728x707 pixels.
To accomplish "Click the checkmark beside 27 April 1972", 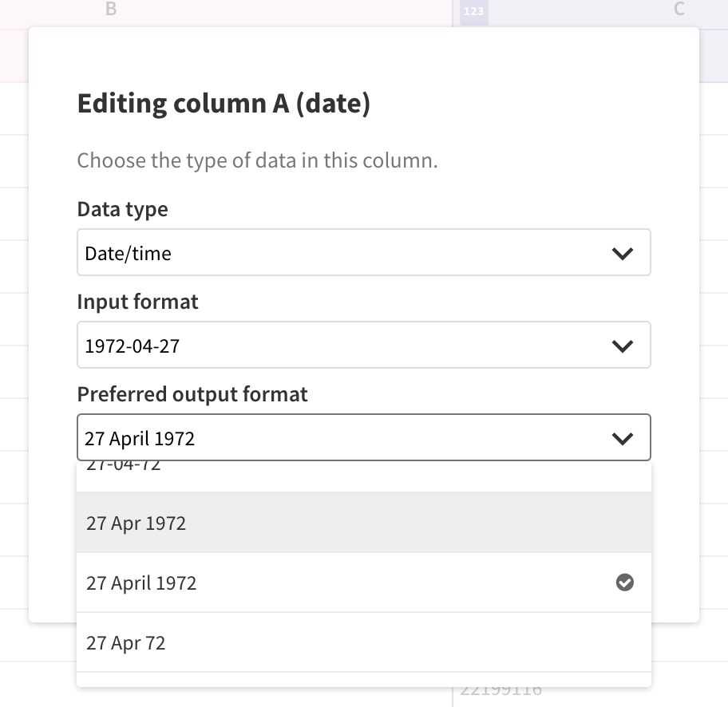I will click(624, 583).
